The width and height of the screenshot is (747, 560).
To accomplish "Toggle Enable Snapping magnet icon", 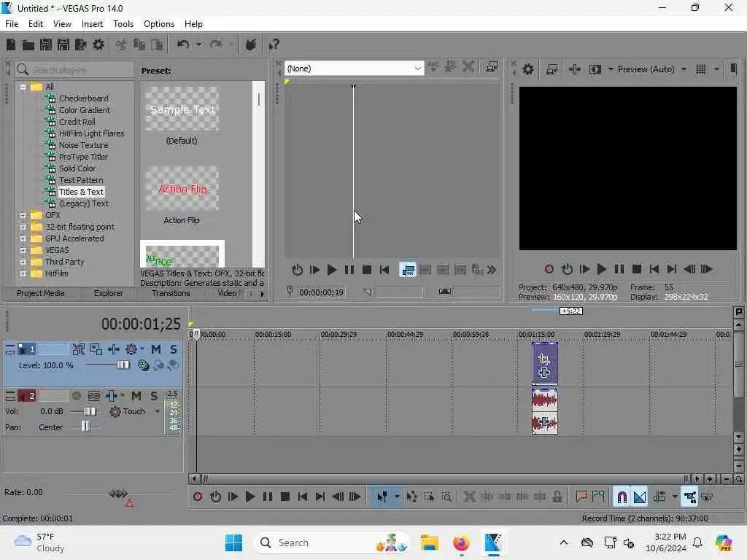I will pyautogui.click(x=622, y=497).
